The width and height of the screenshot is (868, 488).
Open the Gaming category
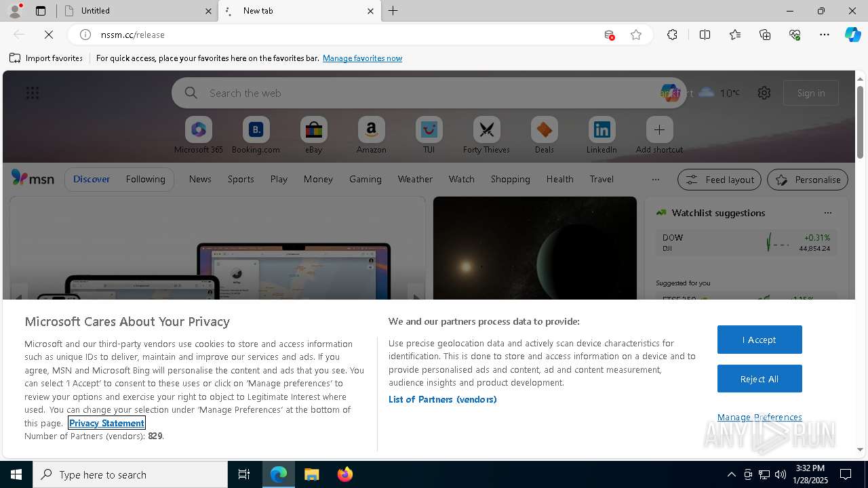[x=366, y=179]
